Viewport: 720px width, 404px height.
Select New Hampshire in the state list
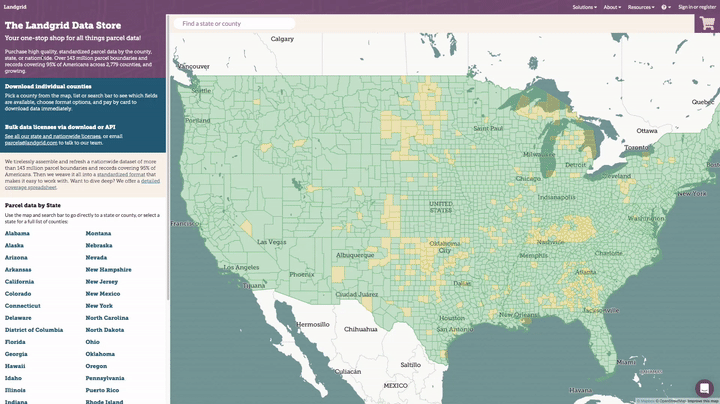click(x=108, y=269)
